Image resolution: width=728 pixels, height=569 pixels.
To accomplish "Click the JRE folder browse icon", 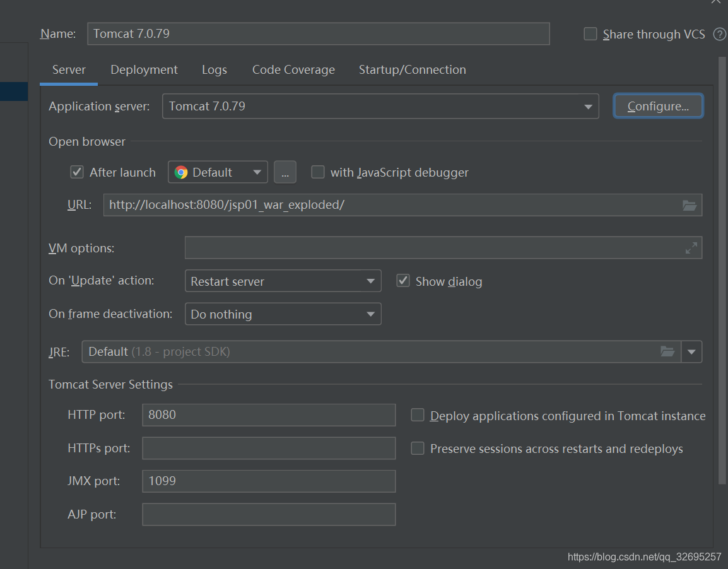I will coord(667,352).
